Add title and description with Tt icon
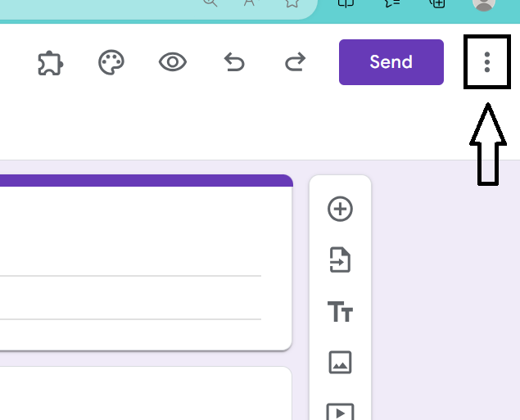520x420 pixels. pos(340,311)
